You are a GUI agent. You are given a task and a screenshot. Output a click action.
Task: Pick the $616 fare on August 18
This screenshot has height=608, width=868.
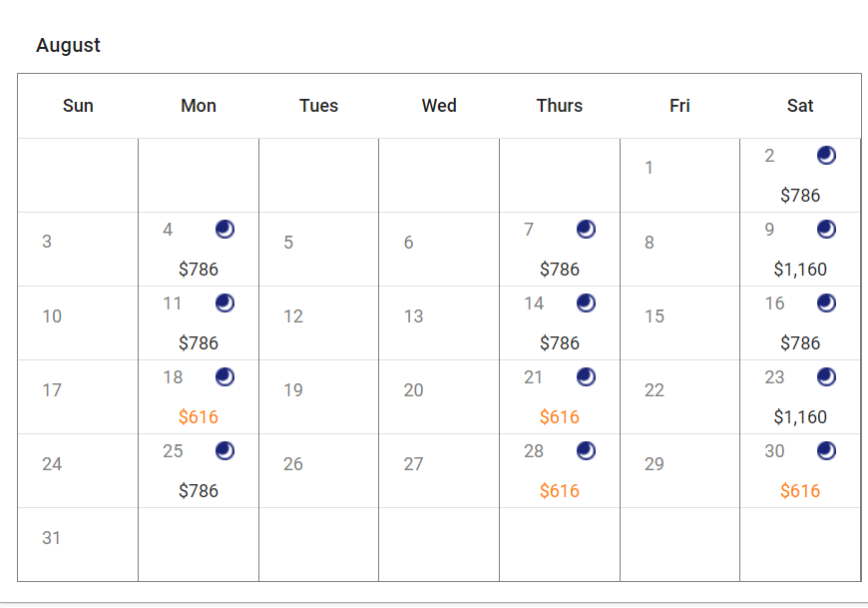point(199,417)
